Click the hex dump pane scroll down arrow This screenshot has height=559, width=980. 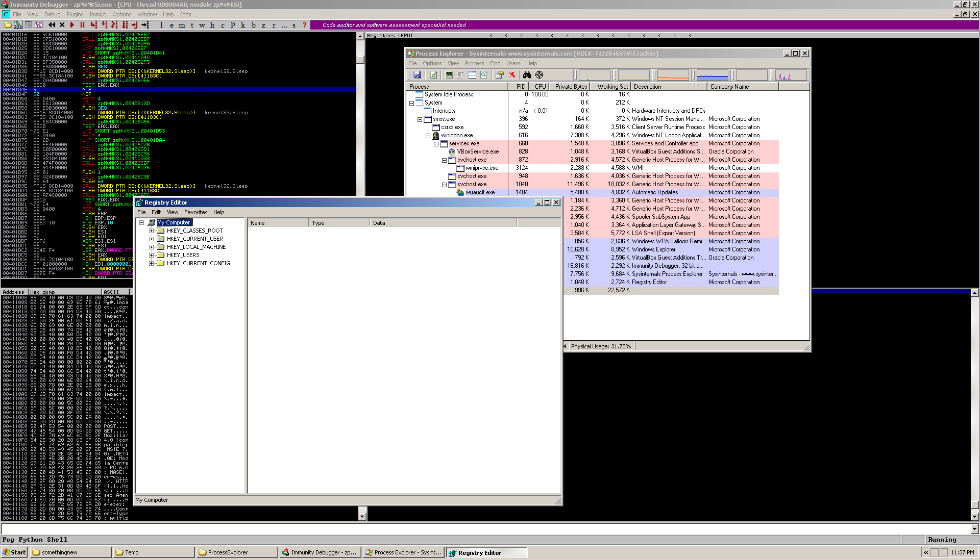[x=362, y=516]
